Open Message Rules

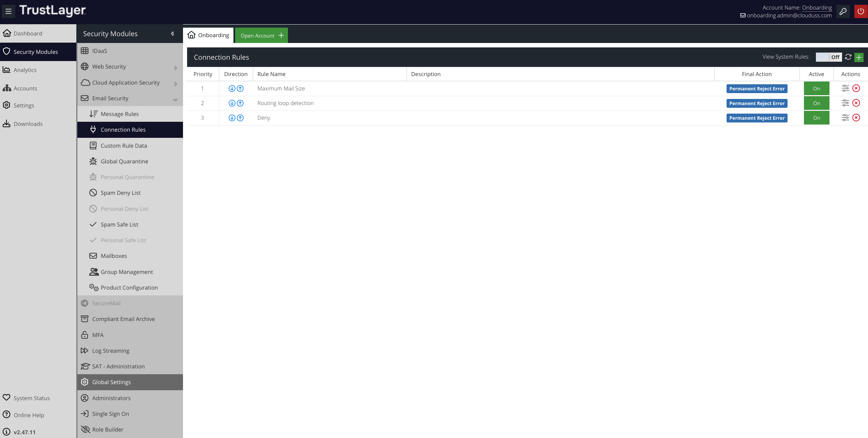130,114
